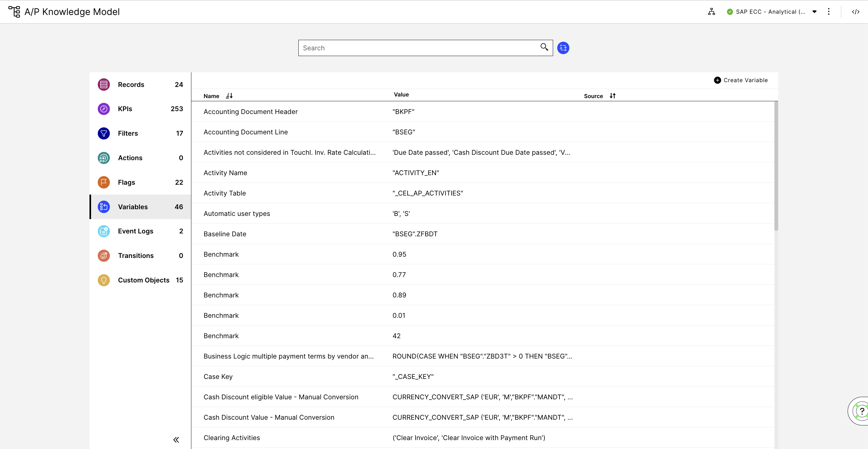Image resolution: width=868 pixels, height=449 pixels.
Task: Click the Name column sort toggle
Action: 228,96
